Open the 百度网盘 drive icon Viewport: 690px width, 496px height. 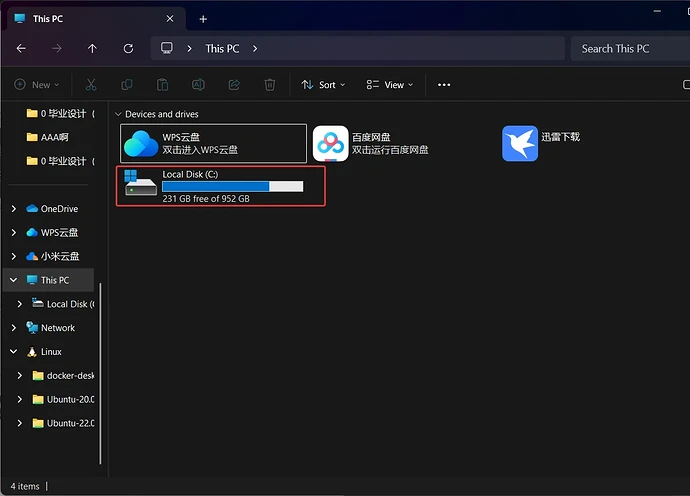(330, 143)
